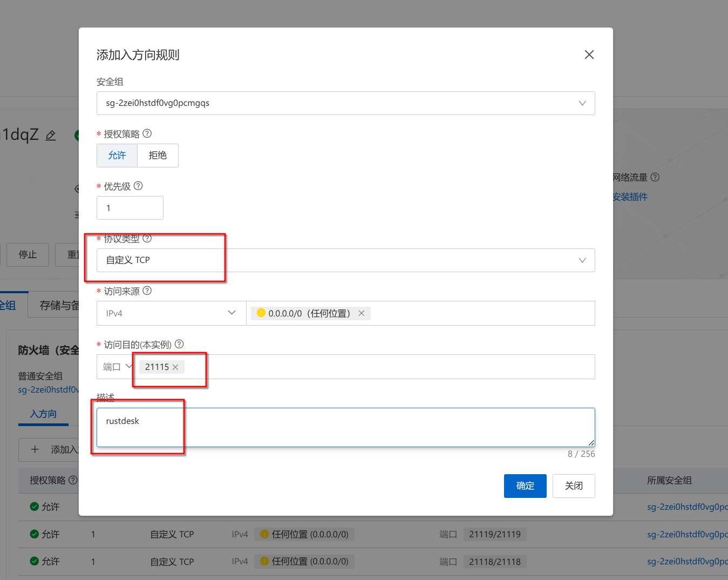Select 允许 authorization policy

point(117,156)
